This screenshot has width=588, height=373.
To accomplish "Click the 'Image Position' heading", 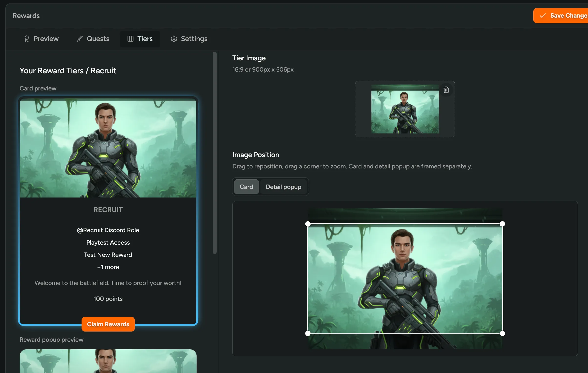I will tap(256, 155).
